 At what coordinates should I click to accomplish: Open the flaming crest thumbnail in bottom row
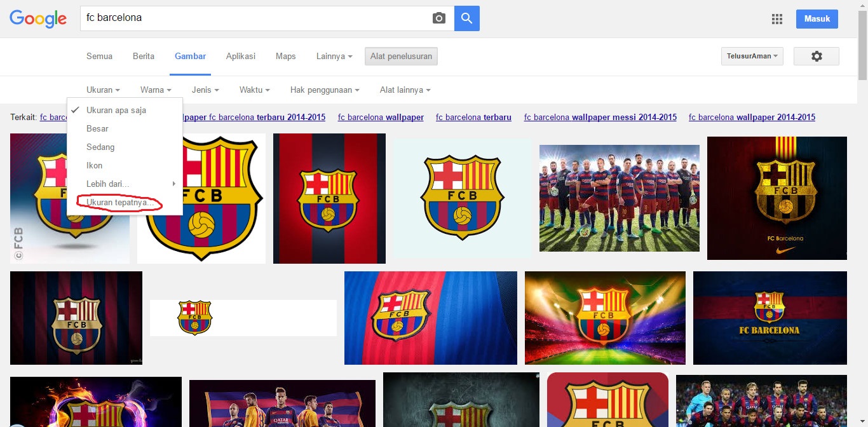pos(96,402)
